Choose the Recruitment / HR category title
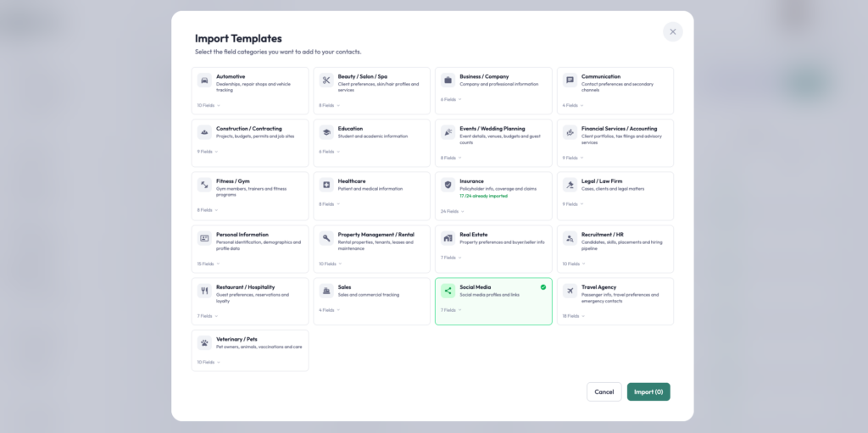The height and width of the screenshot is (433, 868). pos(602,235)
